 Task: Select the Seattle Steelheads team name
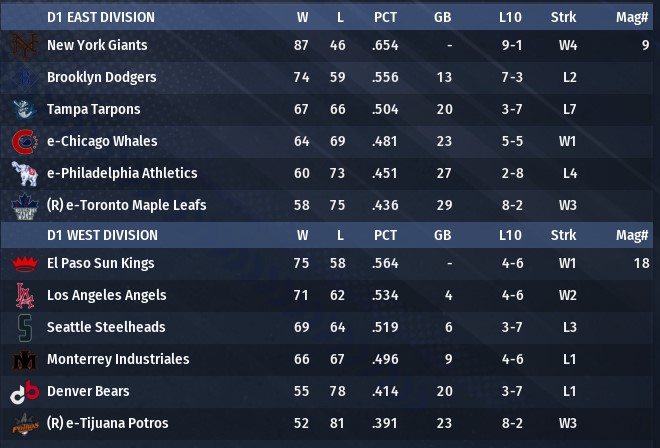[106, 328]
